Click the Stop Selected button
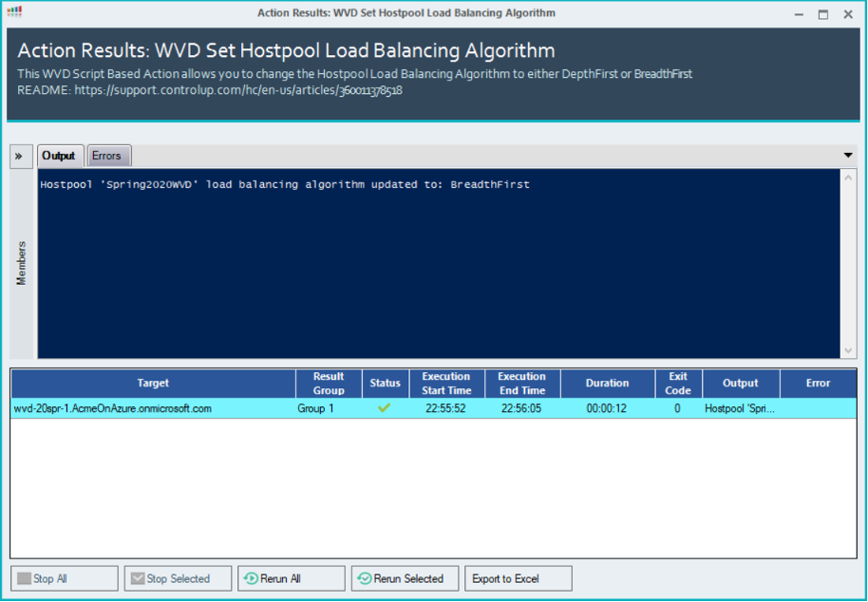The image size is (868, 602). tap(178, 579)
